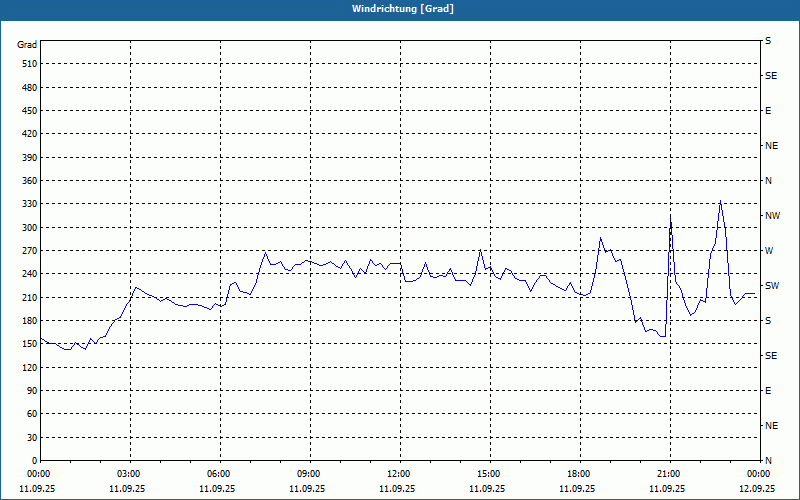
Task: Click the 11.09.25 date below 03:00
Action: (x=127, y=488)
